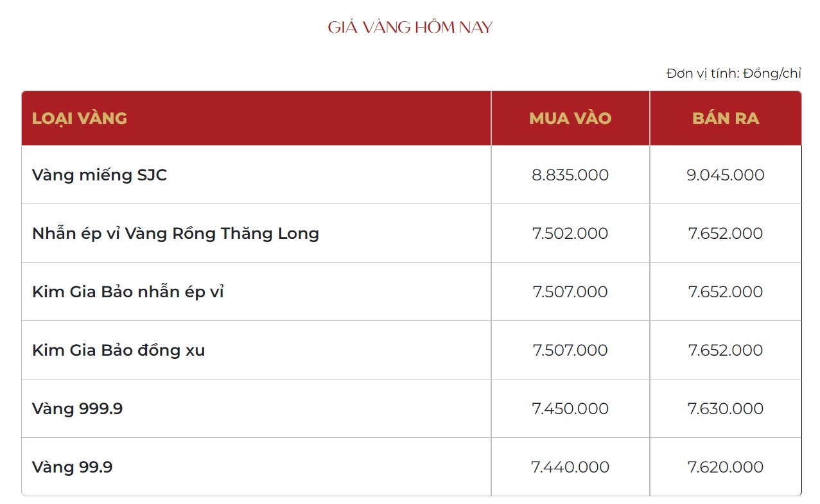Click buy price 7.502.000

point(570,234)
